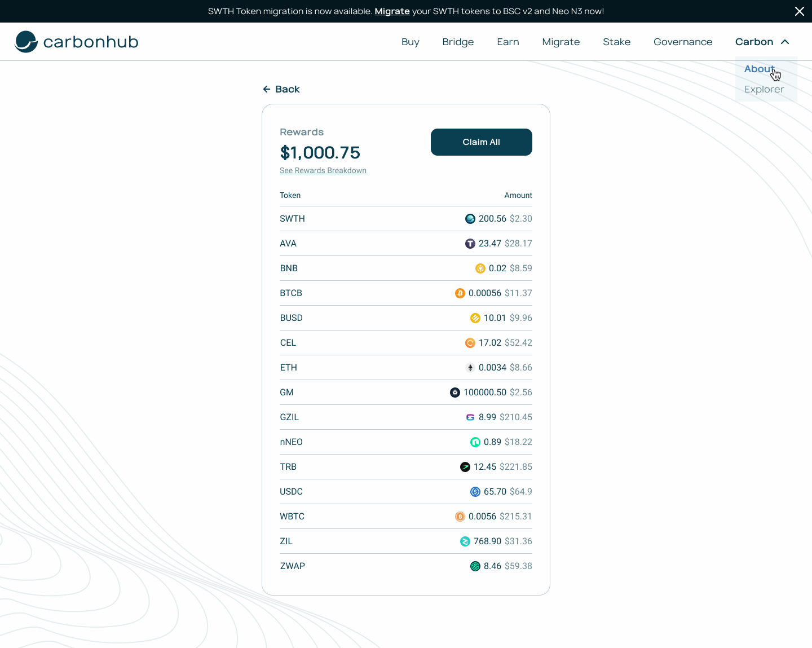Click the Migrate link in banner

click(392, 11)
